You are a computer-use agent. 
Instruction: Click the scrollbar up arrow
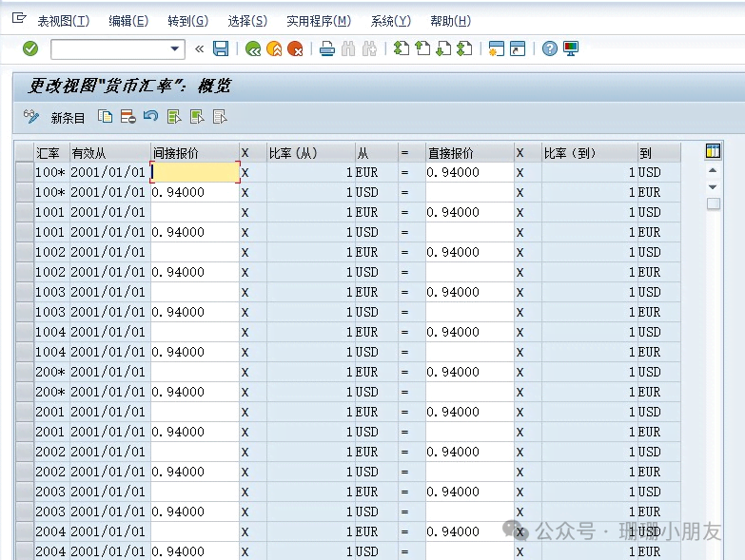tap(713, 170)
